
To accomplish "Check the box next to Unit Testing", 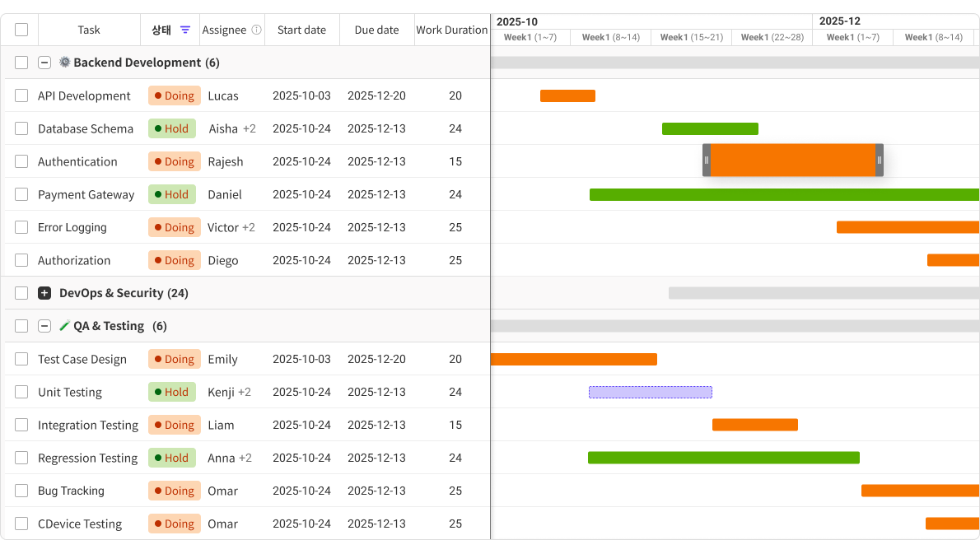I will coord(21,392).
